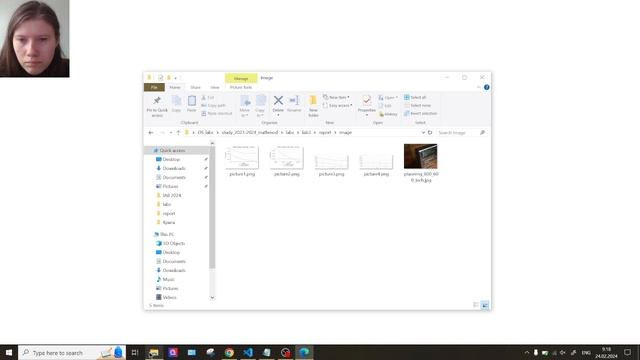The image size is (640, 360).
Task: Click Copy path in the ribbon
Action: (x=213, y=105)
